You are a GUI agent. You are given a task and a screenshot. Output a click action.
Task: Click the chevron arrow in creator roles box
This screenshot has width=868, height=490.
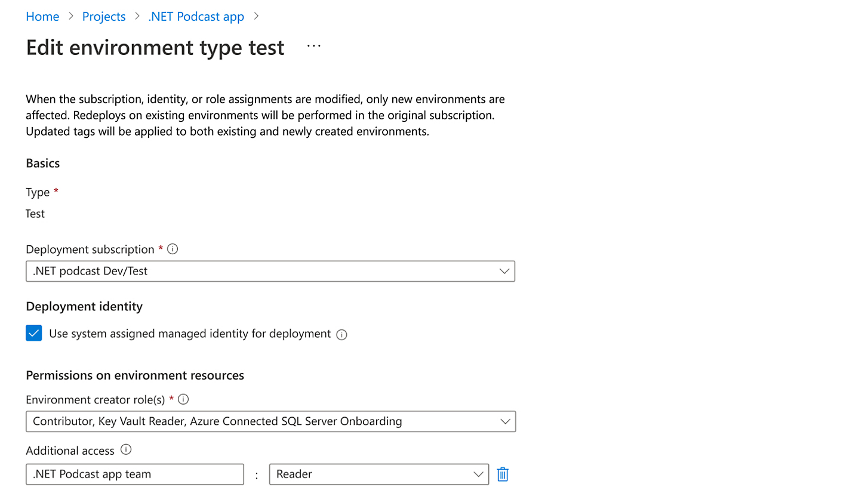pyautogui.click(x=505, y=421)
